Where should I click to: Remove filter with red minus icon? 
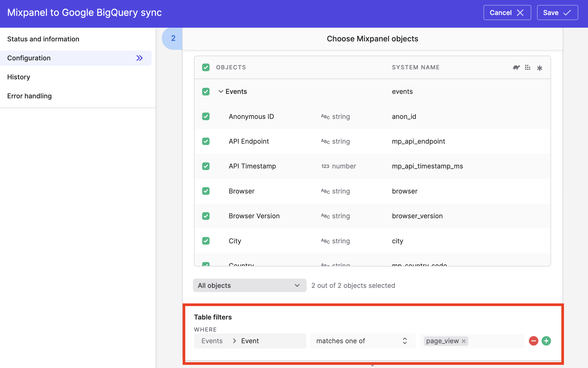tap(533, 341)
